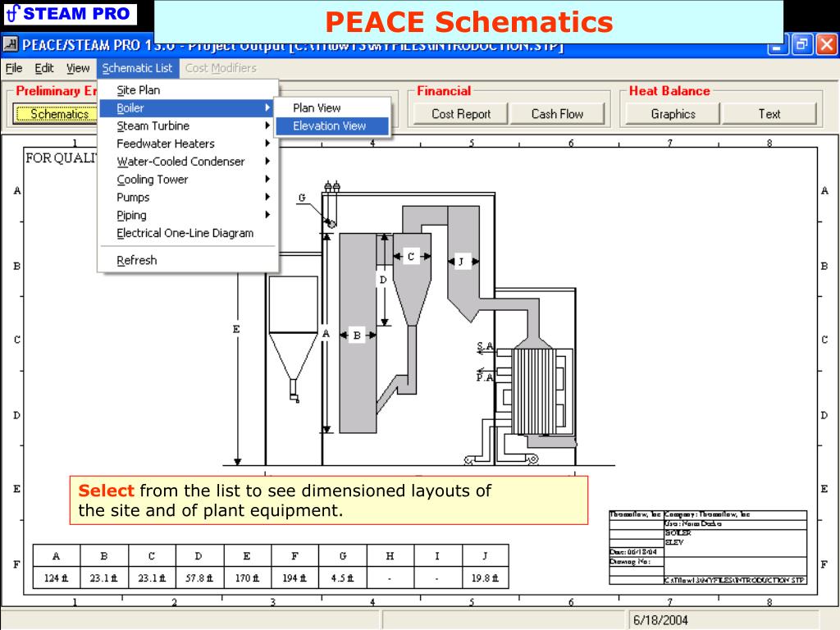840x630 pixels.
Task: Click the 194 ft value under column F
Action: [x=294, y=578]
